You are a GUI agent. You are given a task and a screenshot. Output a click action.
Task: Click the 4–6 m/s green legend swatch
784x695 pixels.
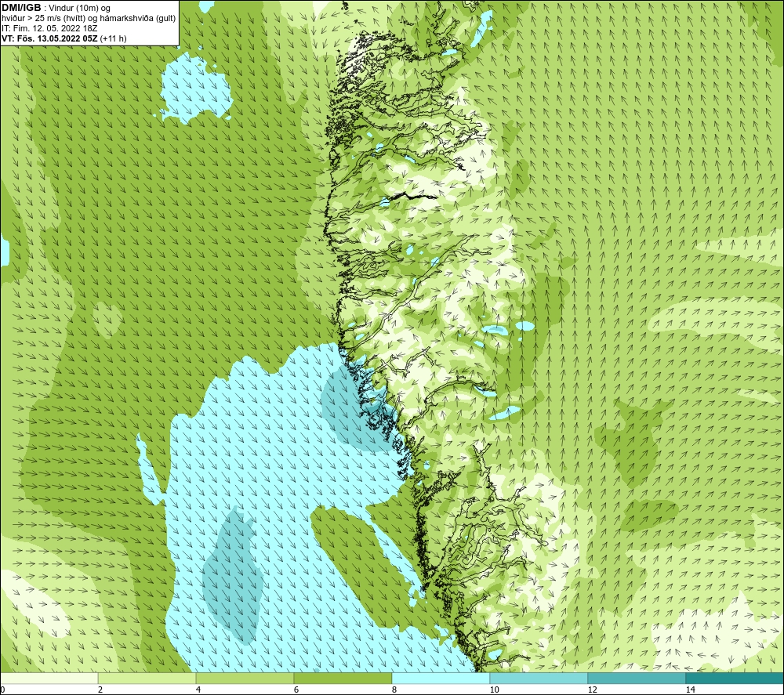click(245, 679)
